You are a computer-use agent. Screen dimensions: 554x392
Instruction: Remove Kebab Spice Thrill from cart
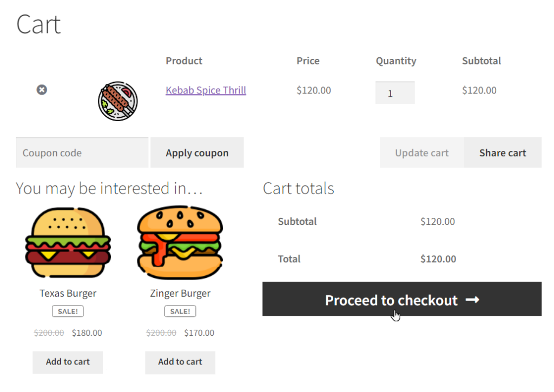42,90
